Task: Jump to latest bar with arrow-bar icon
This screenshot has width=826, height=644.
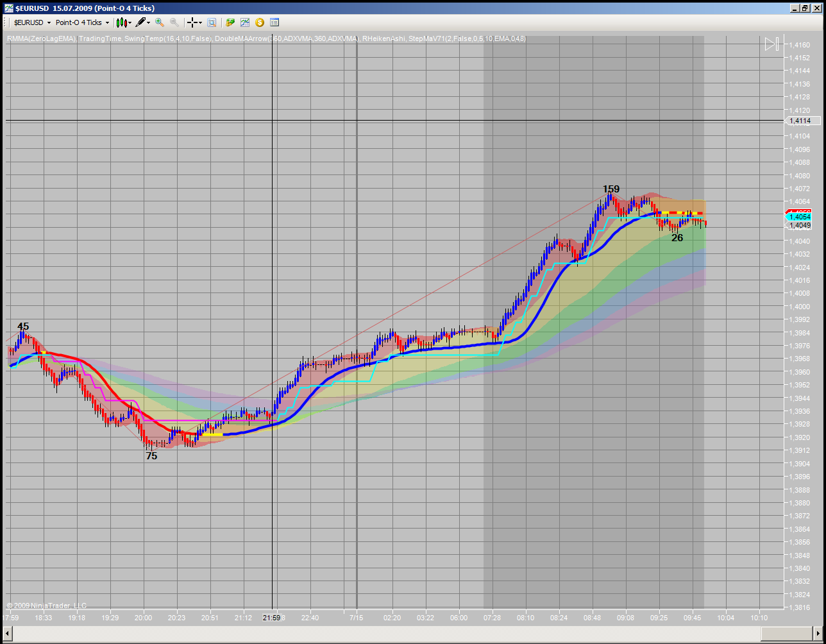Action: (x=771, y=44)
